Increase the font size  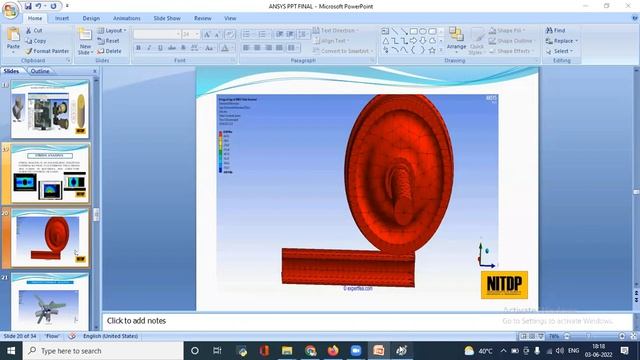[x=207, y=34]
